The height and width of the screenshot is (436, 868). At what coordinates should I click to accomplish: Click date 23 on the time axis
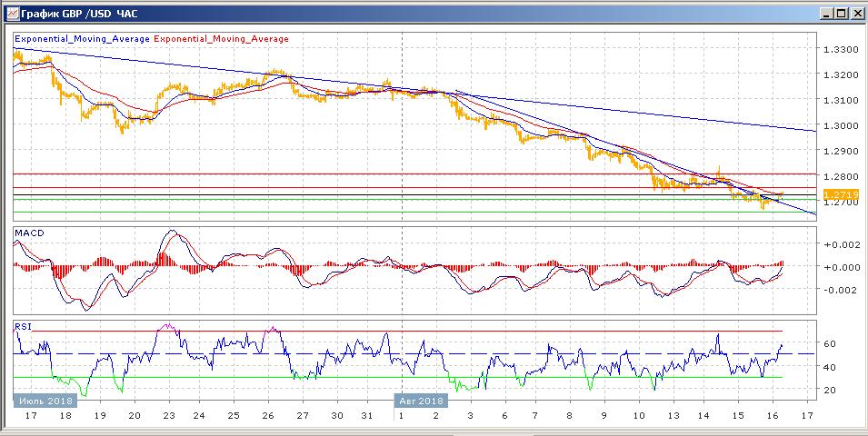[x=168, y=415]
